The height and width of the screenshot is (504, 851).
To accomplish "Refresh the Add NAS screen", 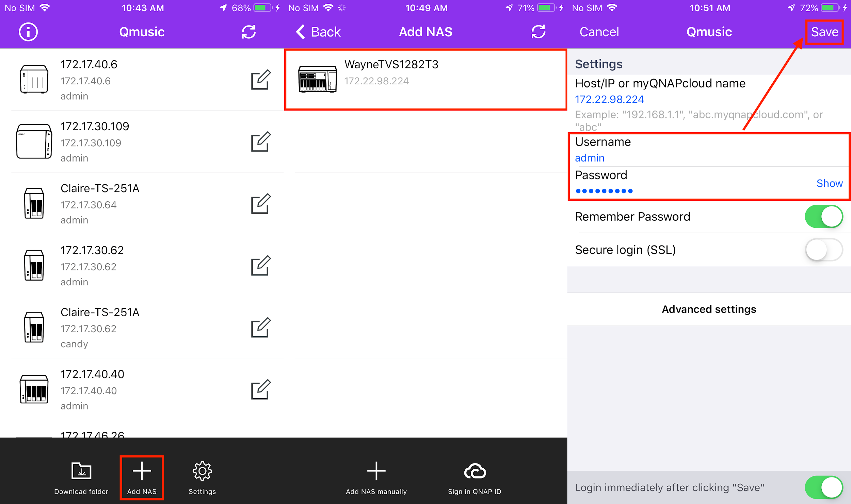I will click(x=538, y=32).
